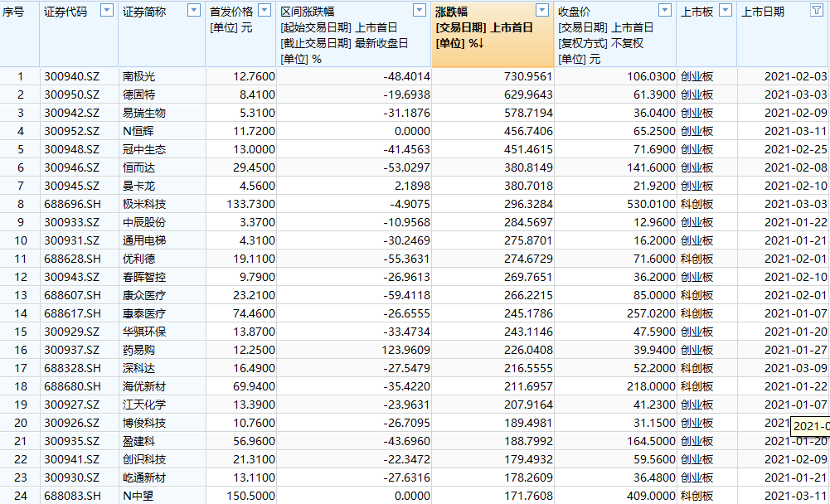Click stock name 曼卡龙
The width and height of the screenshot is (830, 504).
coord(139,186)
